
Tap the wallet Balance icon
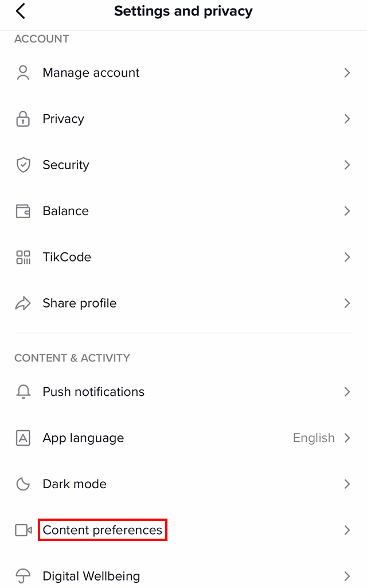tap(23, 211)
